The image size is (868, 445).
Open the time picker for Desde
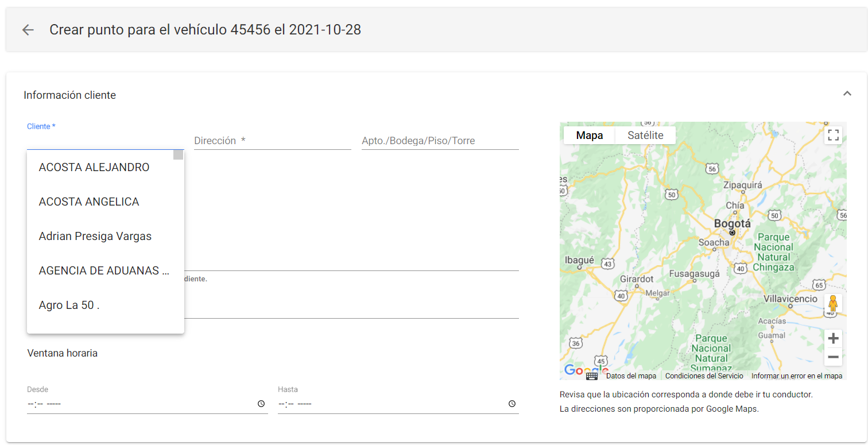261,403
